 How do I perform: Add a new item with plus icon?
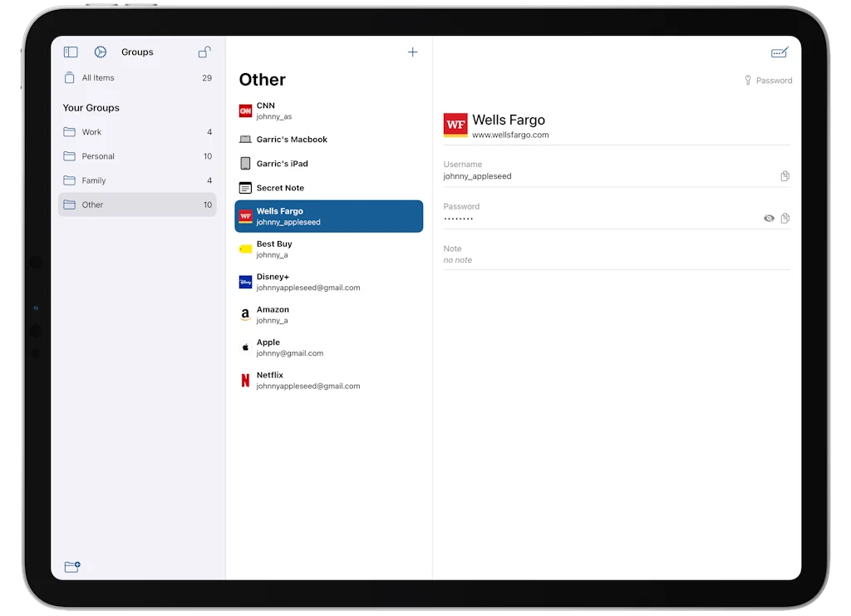pyautogui.click(x=412, y=52)
